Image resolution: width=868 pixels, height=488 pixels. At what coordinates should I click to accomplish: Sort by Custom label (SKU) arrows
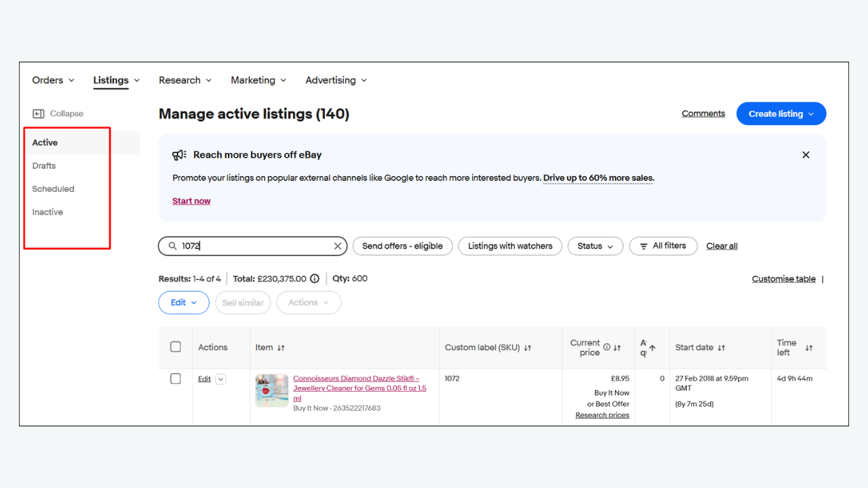[x=528, y=348]
